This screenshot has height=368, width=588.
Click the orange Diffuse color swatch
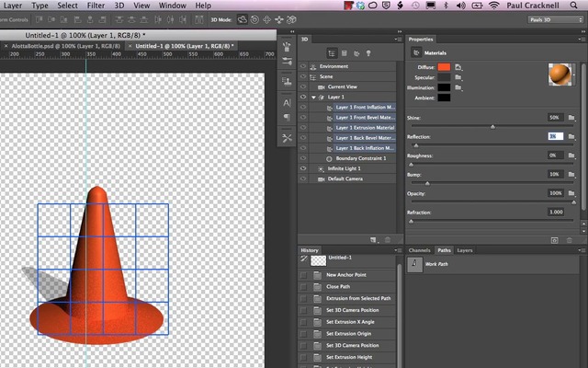[x=444, y=67]
